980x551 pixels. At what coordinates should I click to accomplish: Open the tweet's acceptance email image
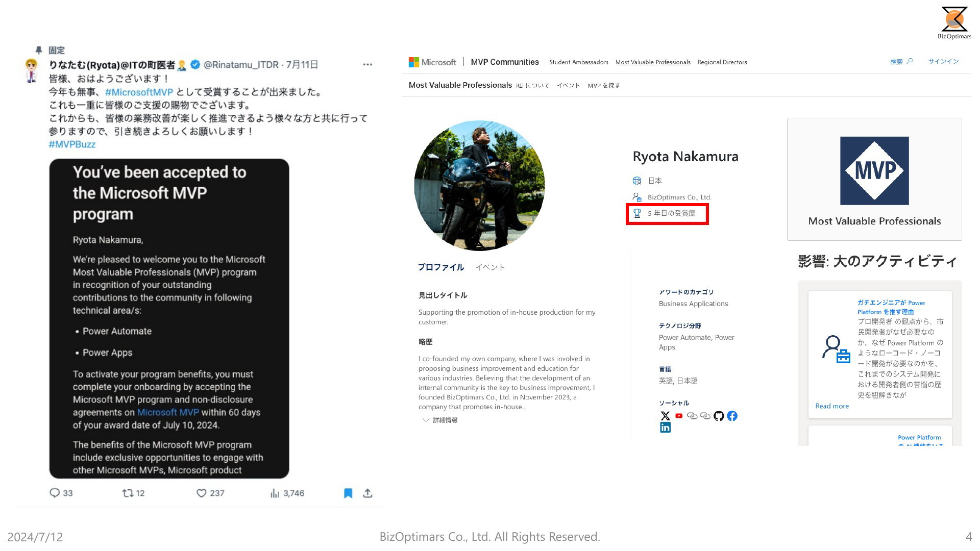click(x=169, y=318)
